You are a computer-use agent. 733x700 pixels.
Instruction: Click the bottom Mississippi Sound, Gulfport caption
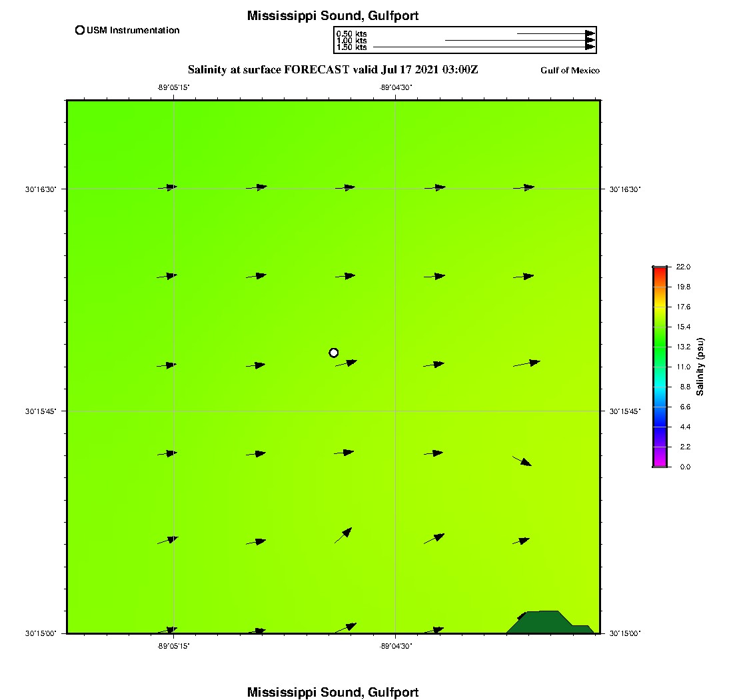(x=333, y=692)
